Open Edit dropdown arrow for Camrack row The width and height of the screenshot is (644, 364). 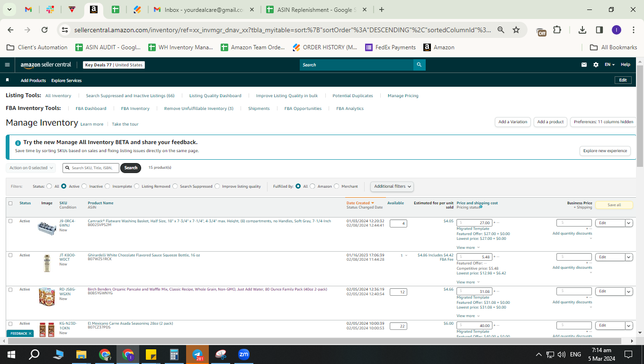coord(629,223)
